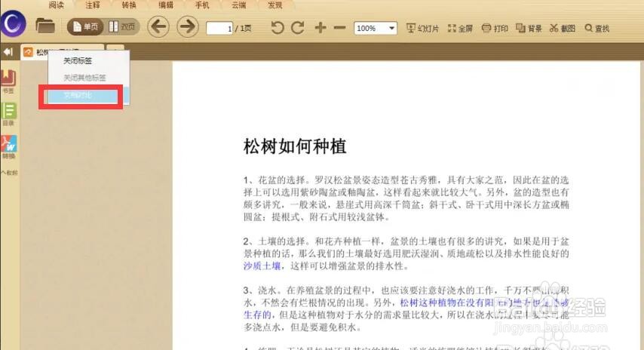Enter 全屏 fullscreen mode

click(x=460, y=29)
